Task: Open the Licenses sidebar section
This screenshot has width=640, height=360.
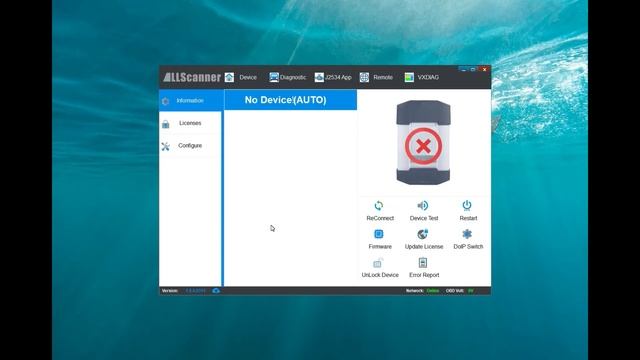Action: coord(191,123)
